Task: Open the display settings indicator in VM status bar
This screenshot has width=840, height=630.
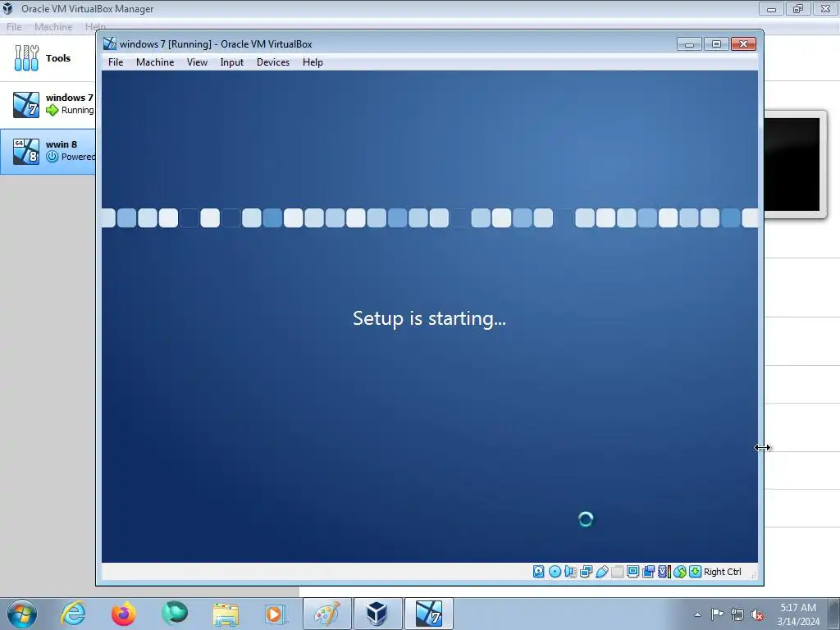Action: 632,572
